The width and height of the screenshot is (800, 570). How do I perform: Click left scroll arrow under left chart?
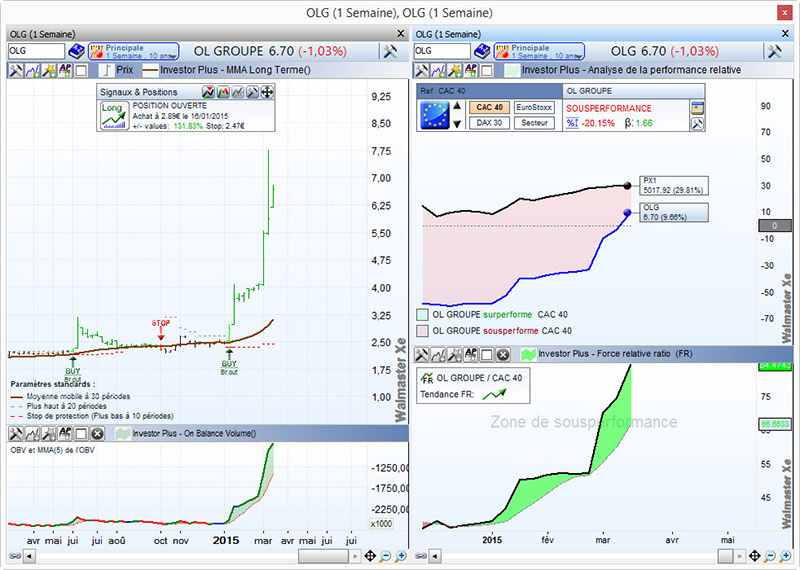[30, 556]
